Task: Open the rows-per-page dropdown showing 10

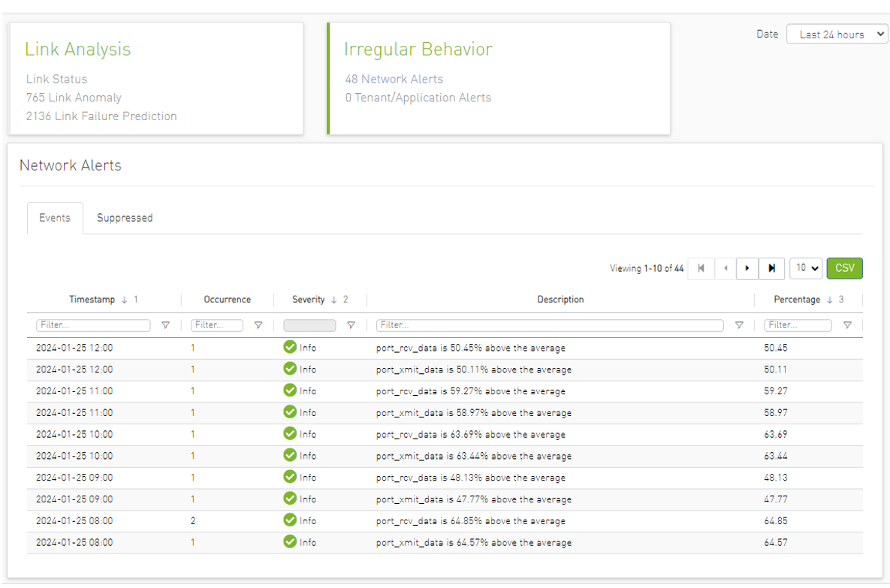Action: (x=805, y=269)
